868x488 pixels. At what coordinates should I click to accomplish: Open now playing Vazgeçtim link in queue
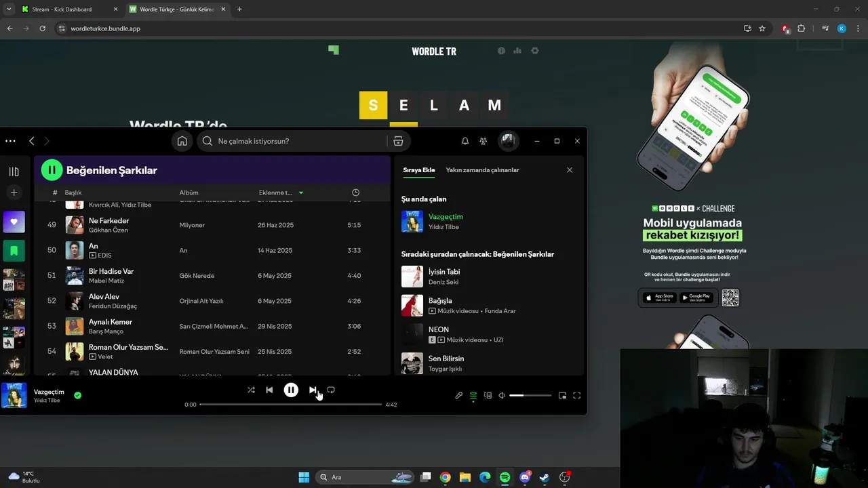446,217
